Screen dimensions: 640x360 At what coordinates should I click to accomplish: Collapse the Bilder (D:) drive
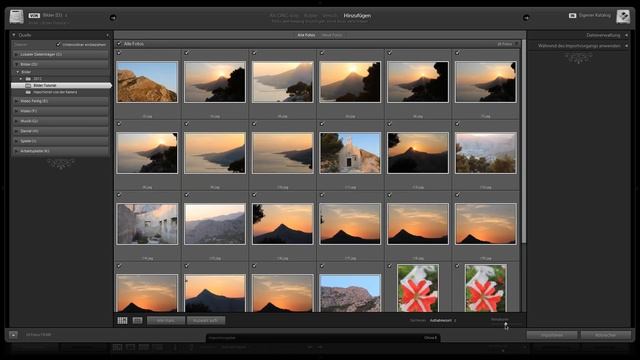[x=16, y=64]
